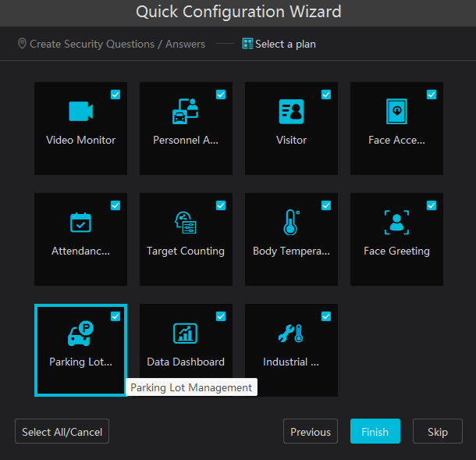The height and width of the screenshot is (460, 476).
Task: Select the Personnel plan icon
Action: click(x=186, y=112)
